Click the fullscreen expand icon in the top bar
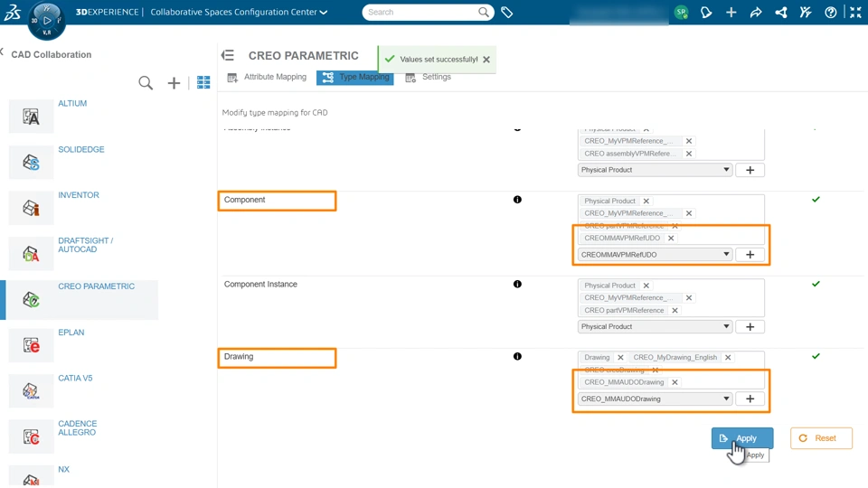Screen dimensions: 868x488 pos(855,12)
